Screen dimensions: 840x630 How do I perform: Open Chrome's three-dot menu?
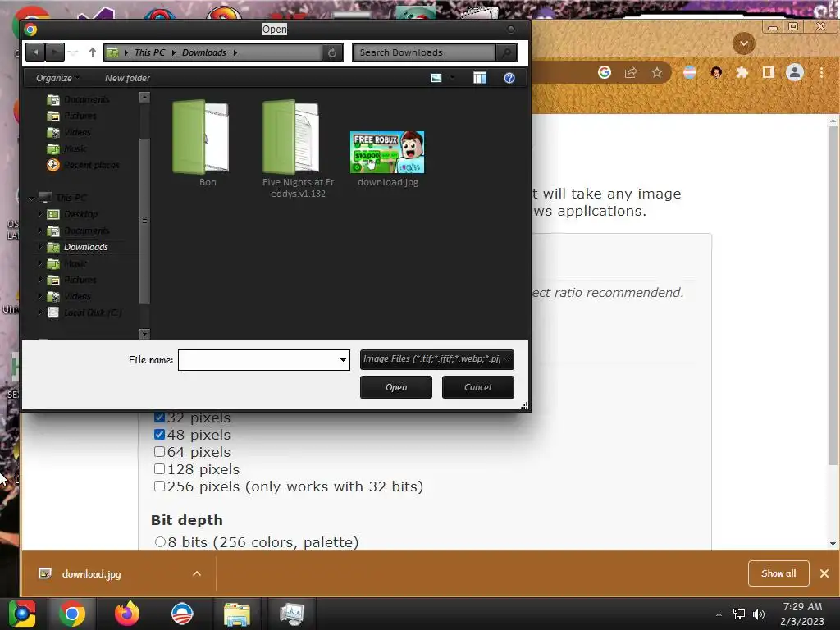tap(821, 72)
